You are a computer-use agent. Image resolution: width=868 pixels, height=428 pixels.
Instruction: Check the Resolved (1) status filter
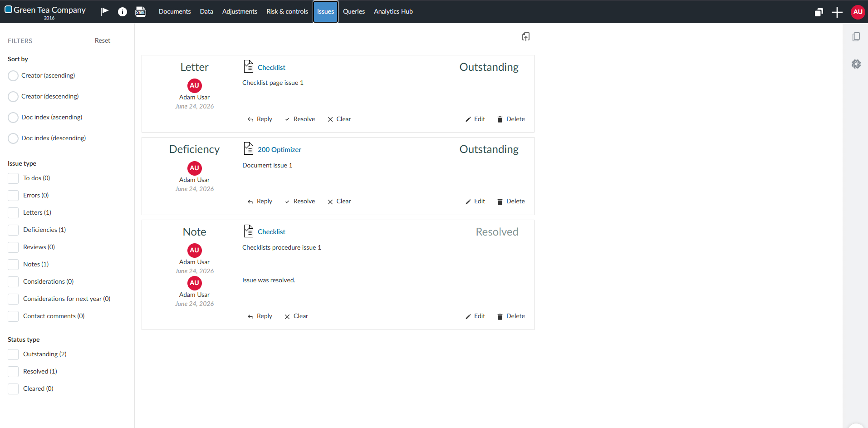(13, 372)
